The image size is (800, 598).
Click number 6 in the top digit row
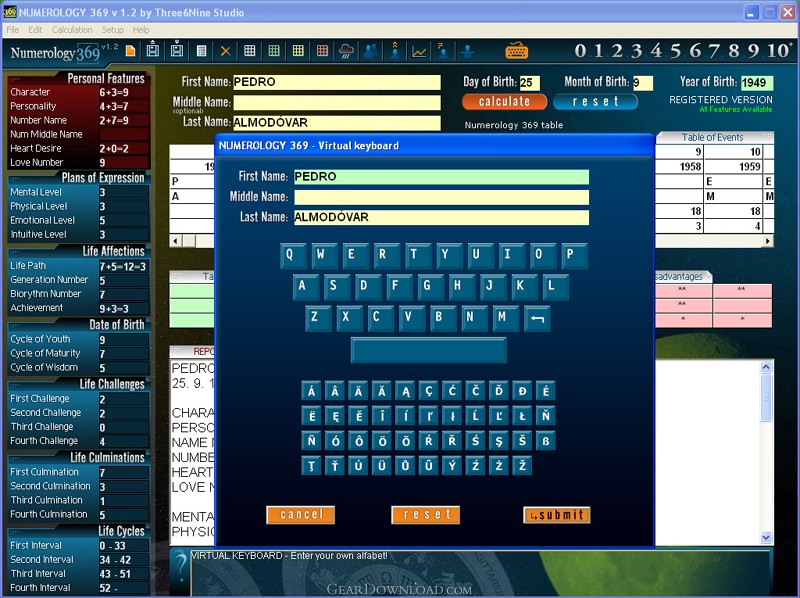tap(695, 51)
